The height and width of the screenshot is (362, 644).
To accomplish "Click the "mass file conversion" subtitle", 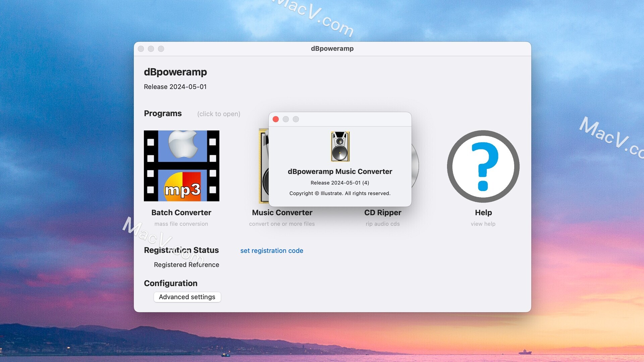I will pyautogui.click(x=181, y=224).
